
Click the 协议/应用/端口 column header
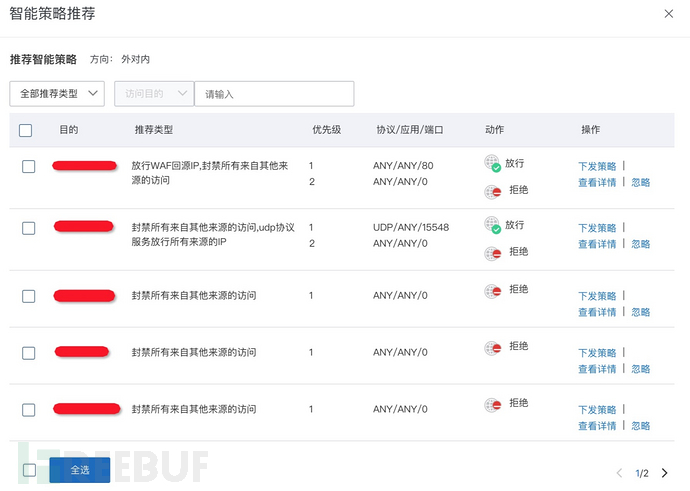click(410, 129)
